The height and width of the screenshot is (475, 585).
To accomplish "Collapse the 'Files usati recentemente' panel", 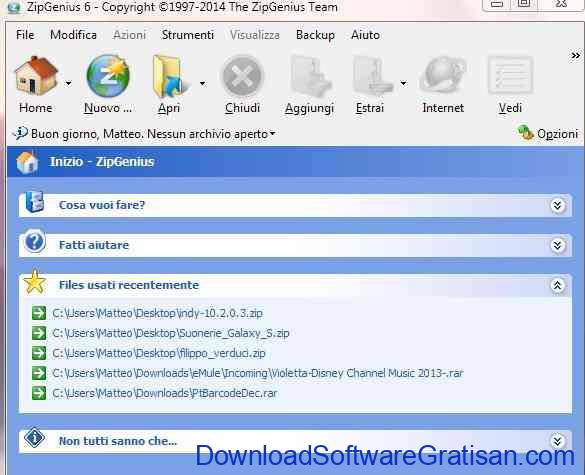I will click(557, 285).
